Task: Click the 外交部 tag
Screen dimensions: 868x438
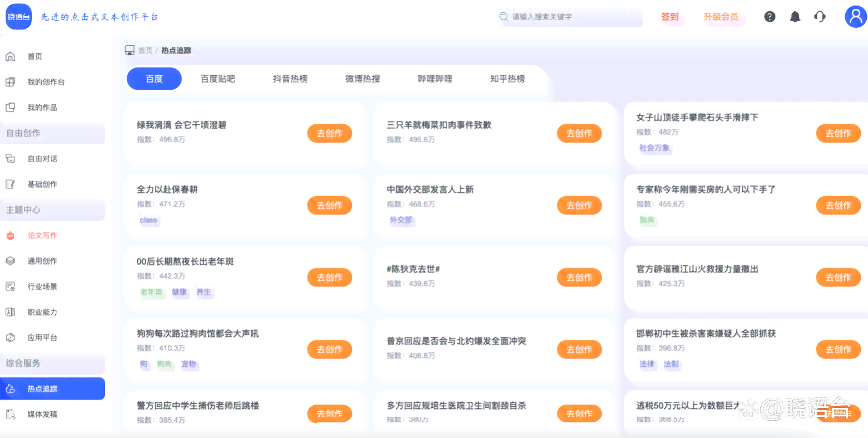Action: pos(401,220)
